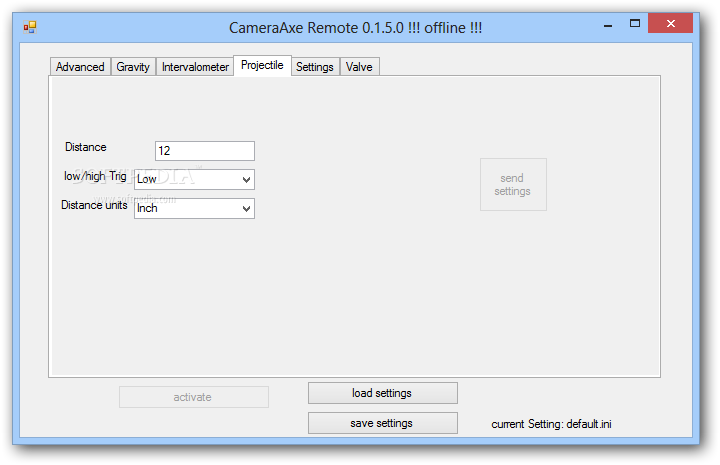This screenshot has height=465, width=720.
Task: Click the activate button
Action: [x=194, y=397]
